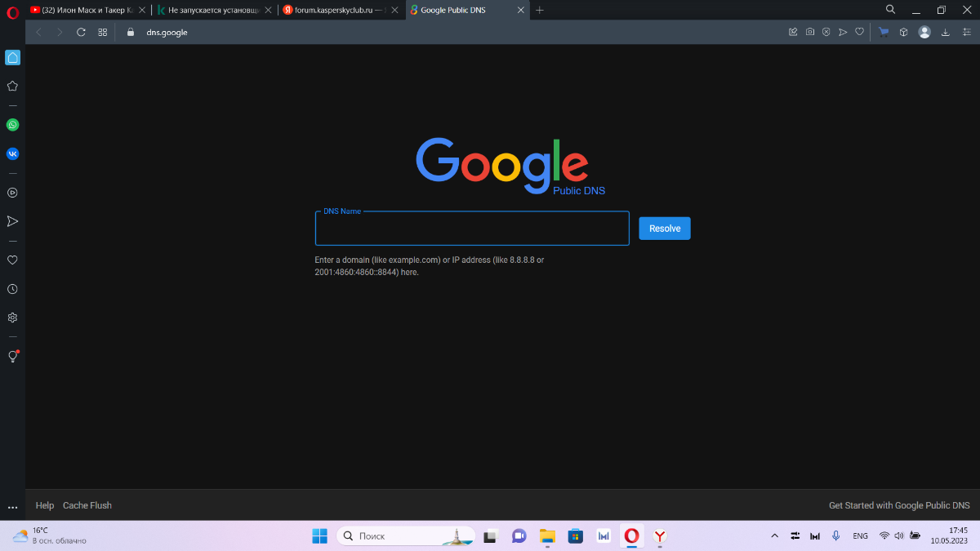980x551 pixels.
Task: Open VK messenger in the sidebar
Action: [x=12, y=153]
